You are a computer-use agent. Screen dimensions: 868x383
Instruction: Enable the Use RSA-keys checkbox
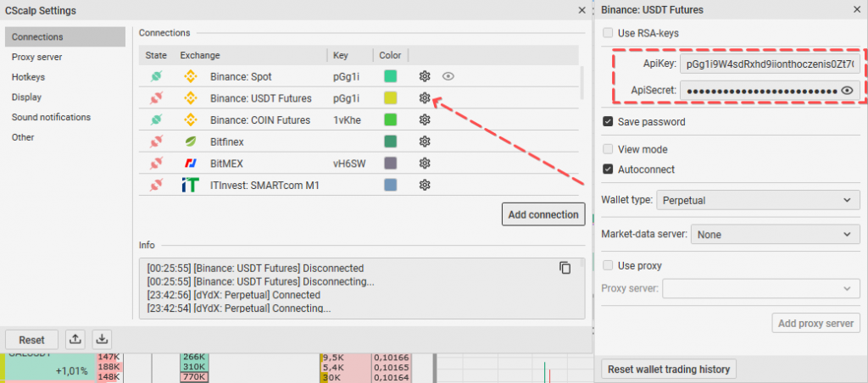click(608, 33)
